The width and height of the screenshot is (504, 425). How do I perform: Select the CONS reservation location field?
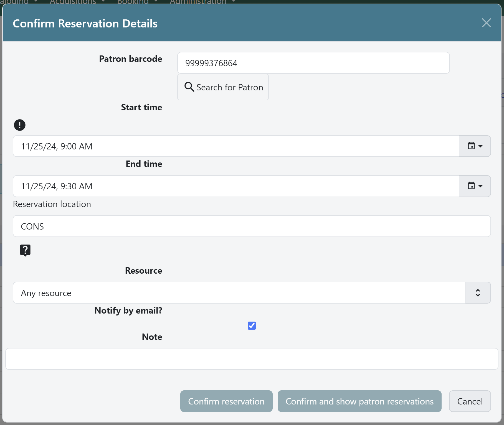[x=252, y=226]
